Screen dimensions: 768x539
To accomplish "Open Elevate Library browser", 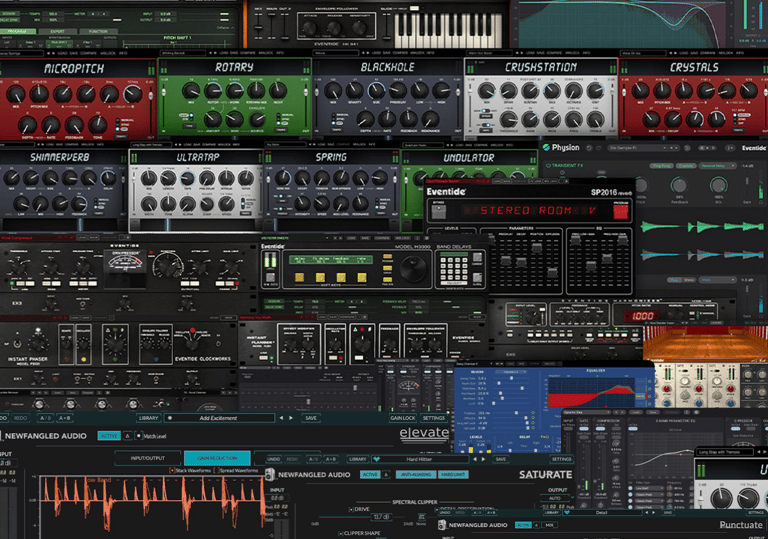I will (x=148, y=418).
